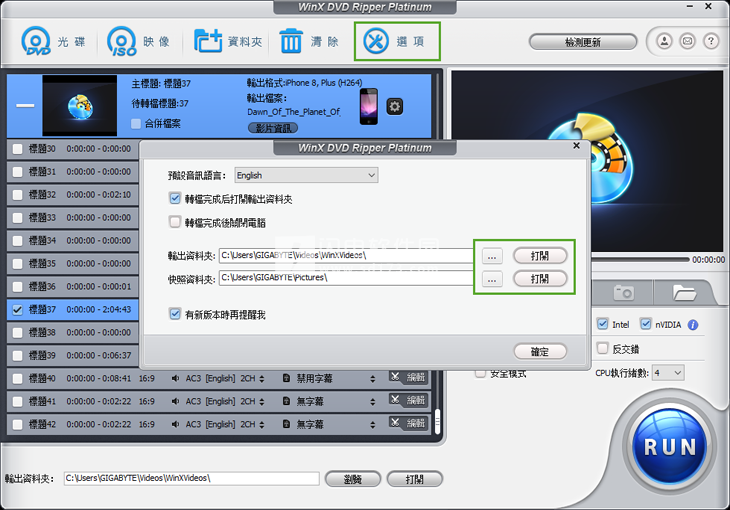The image size is (730, 510).
Task: Click the preview playback progress slider
Action: click(640, 259)
